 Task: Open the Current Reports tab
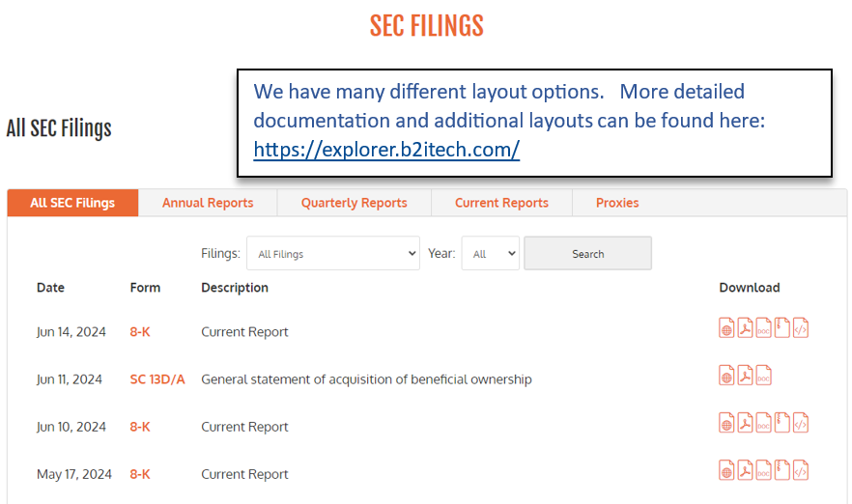(x=501, y=203)
